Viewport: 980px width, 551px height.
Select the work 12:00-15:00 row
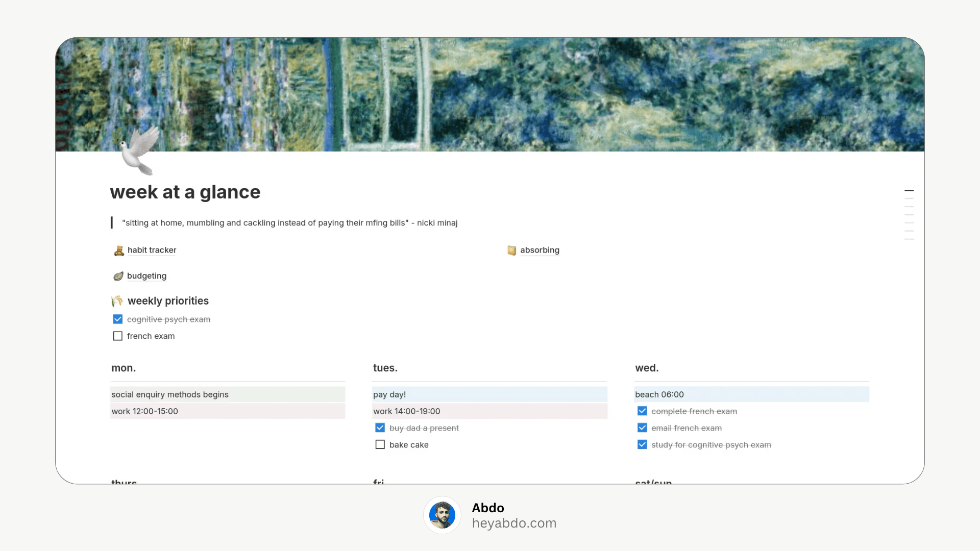[228, 411]
